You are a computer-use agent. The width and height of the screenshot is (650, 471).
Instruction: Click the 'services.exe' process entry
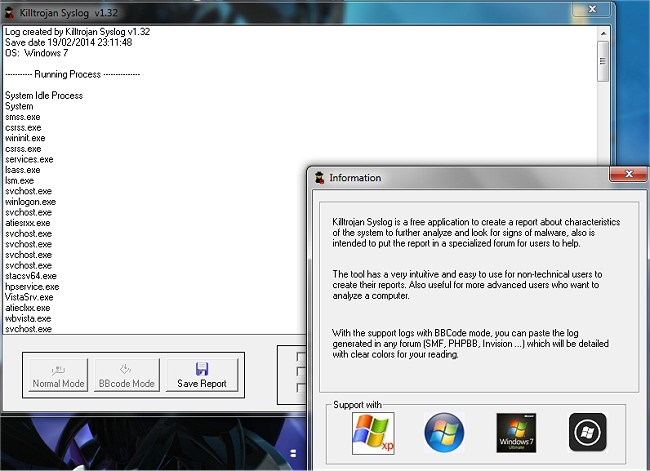[29, 160]
